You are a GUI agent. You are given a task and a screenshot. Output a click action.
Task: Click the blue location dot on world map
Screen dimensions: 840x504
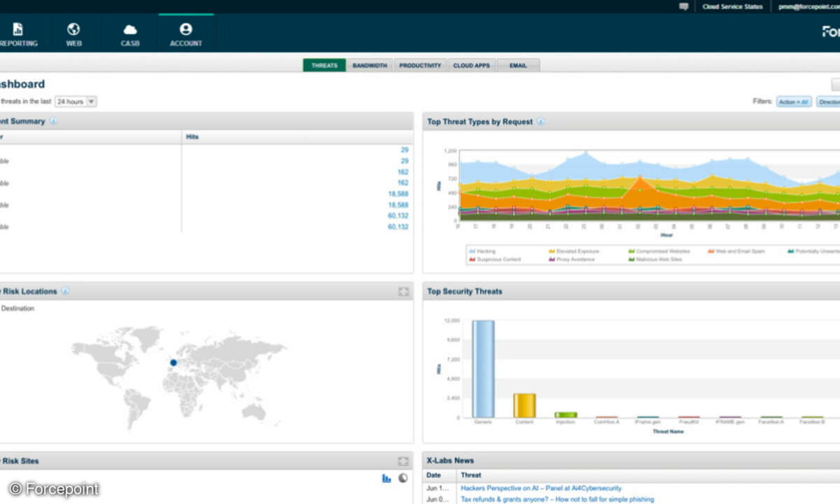click(x=174, y=363)
